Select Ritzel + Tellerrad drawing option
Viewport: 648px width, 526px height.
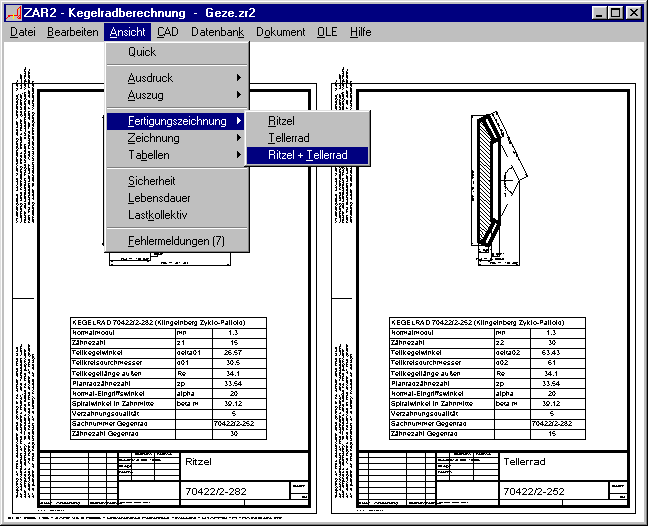308,156
